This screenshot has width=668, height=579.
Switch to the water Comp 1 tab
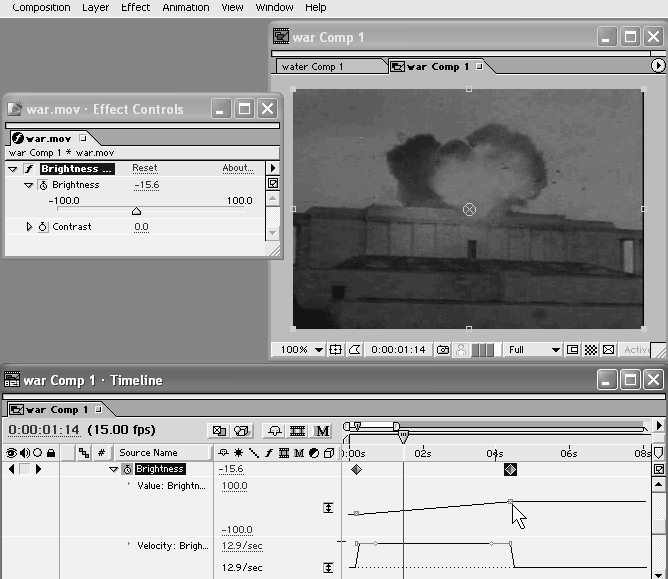[329, 67]
